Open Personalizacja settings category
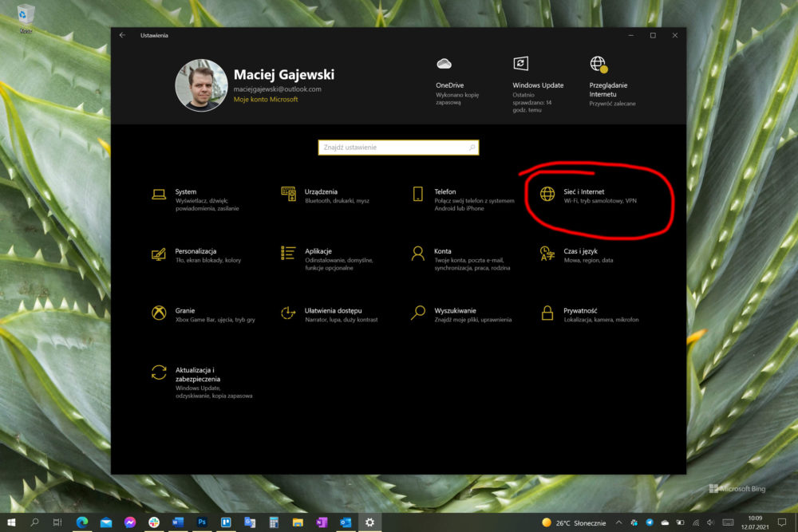This screenshot has width=798, height=532. pos(196,255)
